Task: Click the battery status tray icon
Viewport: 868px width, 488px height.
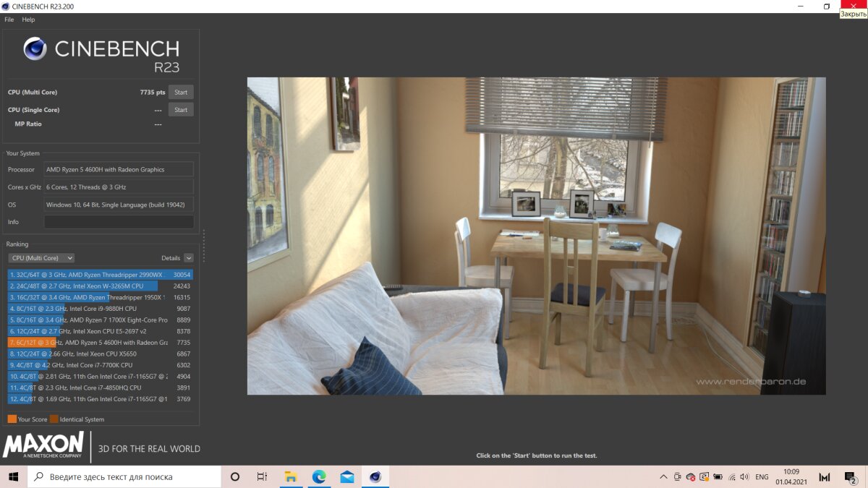Action: [x=718, y=477]
